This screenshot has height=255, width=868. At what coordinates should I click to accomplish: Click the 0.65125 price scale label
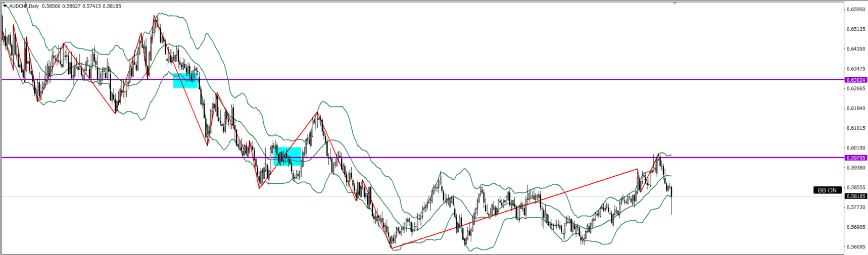856,29
